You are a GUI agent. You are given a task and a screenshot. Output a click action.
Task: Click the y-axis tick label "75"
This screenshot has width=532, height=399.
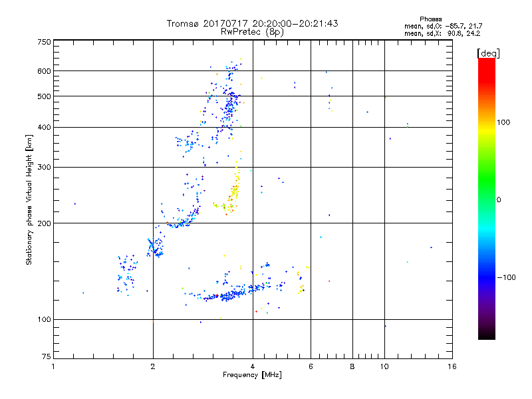[x=47, y=356]
